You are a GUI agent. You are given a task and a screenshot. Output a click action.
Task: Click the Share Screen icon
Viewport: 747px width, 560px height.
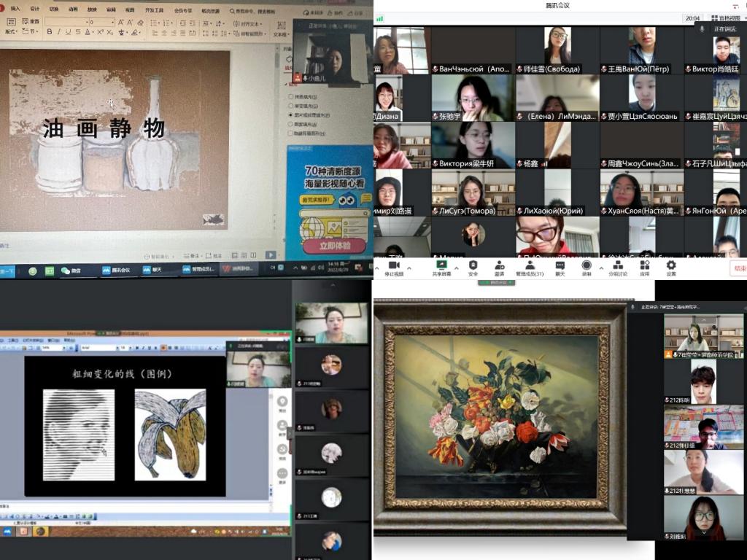tap(441, 265)
